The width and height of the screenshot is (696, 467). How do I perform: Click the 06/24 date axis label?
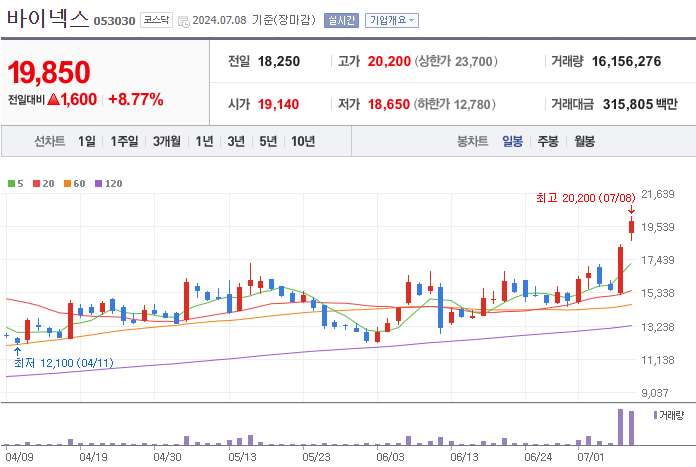[x=538, y=457]
